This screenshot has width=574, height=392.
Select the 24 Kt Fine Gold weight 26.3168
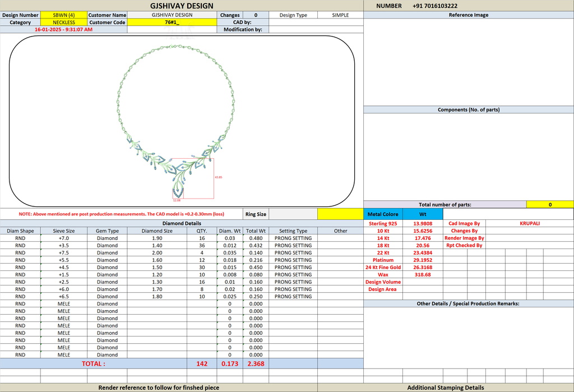click(x=423, y=268)
